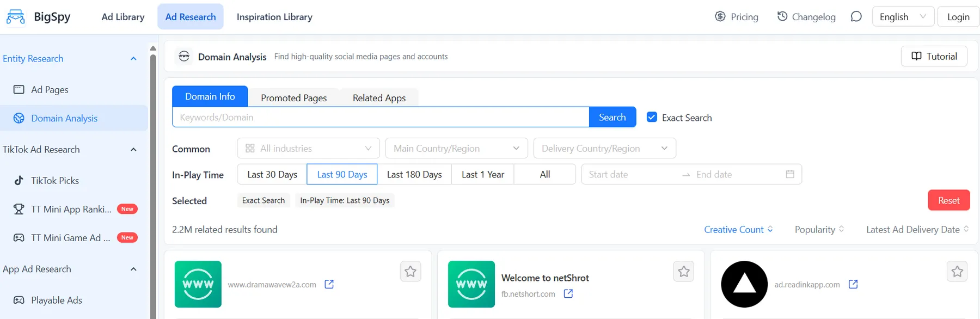
Task: Select Last 90 Days in-play time
Action: click(342, 174)
